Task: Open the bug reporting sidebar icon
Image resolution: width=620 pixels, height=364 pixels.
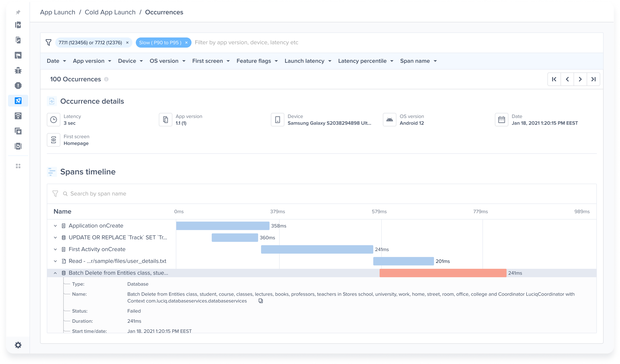Action: (18, 70)
